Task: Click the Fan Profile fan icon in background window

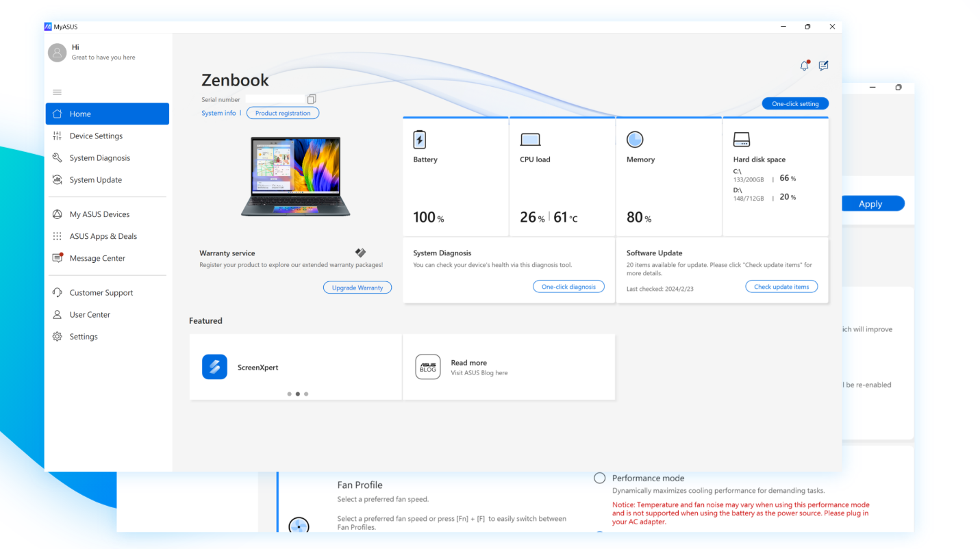Action: (x=299, y=526)
